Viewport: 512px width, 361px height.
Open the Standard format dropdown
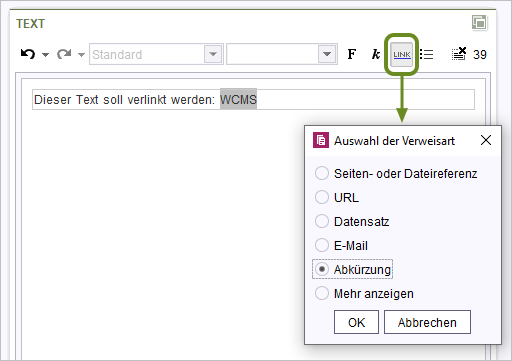[x=156, y=54]
